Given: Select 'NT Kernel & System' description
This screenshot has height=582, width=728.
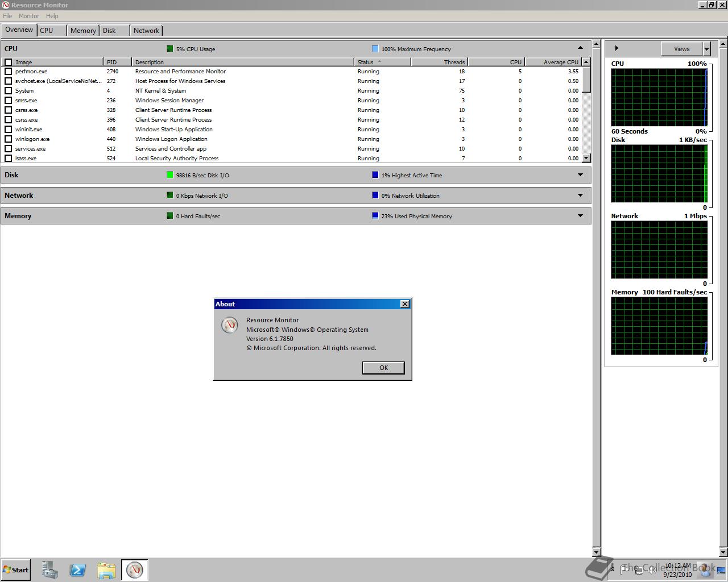Looking at the screenshot, I should pos(160,91).
